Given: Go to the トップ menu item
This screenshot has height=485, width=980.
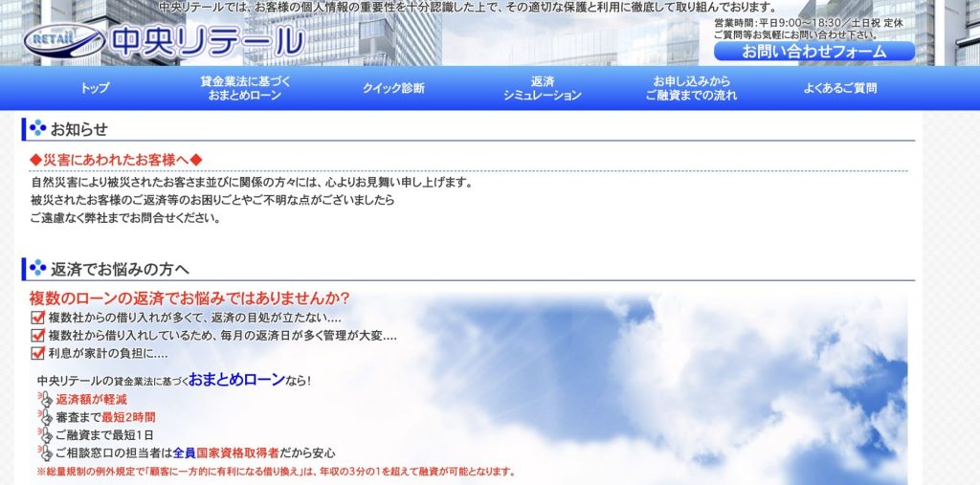Looking at the screenshot, I should tap(95, 88).
